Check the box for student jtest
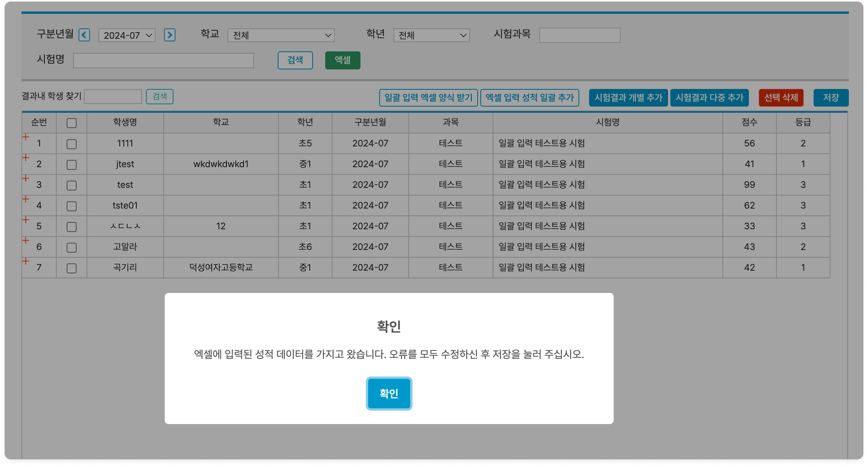 [x=72, y=165]
